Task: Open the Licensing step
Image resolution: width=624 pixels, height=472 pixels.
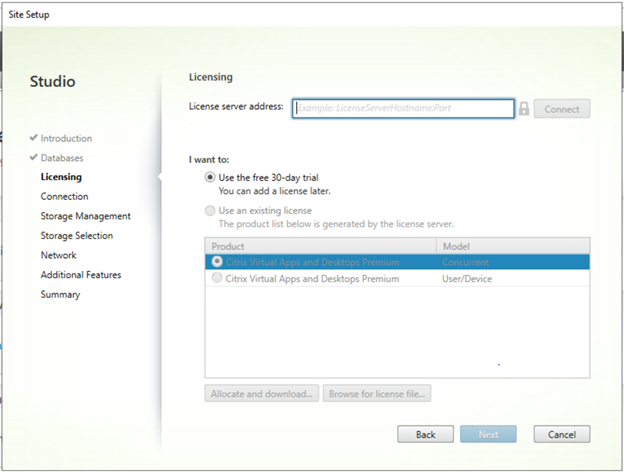Action: click(x=61, y=177)
